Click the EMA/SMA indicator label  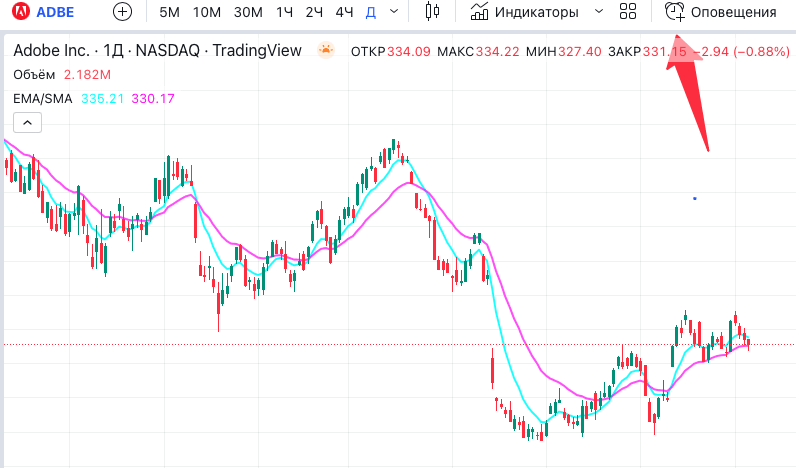tap(42, 98)
